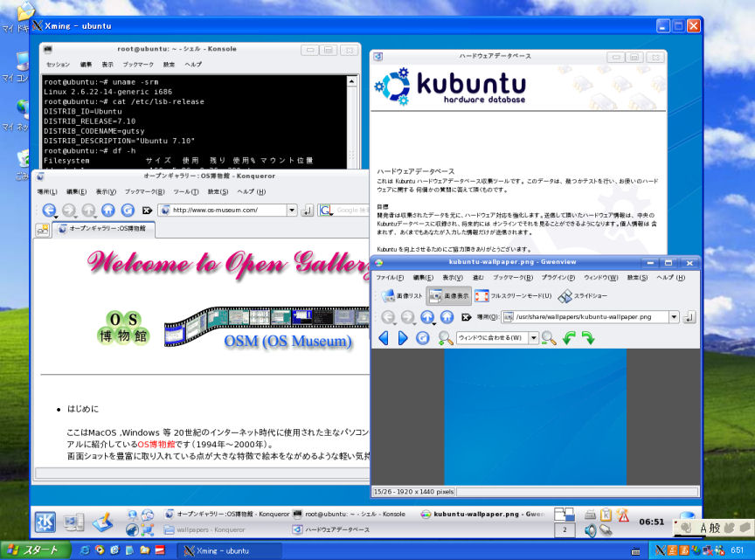Switch to virtual desktop 2 in pager
Screen dimensions: 755x560
click(x=565, y=530)
